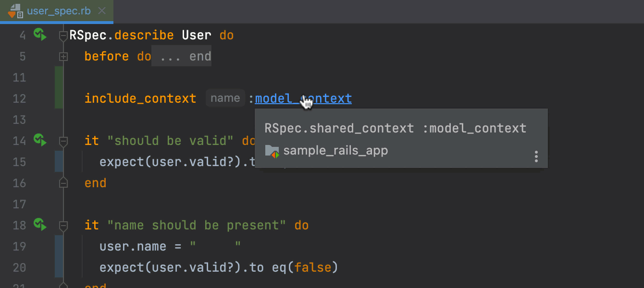The image size is (644, 288).
Task: Click the "name" parameter hint
Action: (x=225, y=98)
